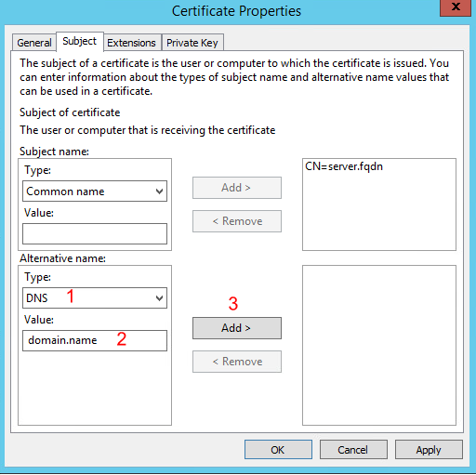
Task: Select the CN=server.fqdn list entry
Action: [x=344, y=166]
